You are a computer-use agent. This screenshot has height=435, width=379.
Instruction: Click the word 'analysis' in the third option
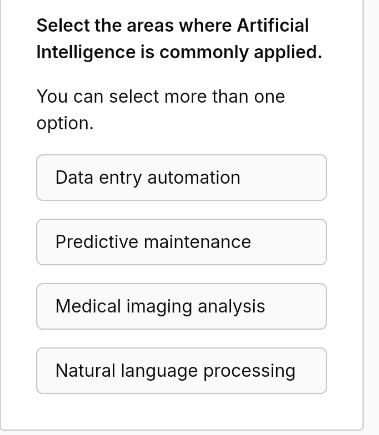coord(231,307)
